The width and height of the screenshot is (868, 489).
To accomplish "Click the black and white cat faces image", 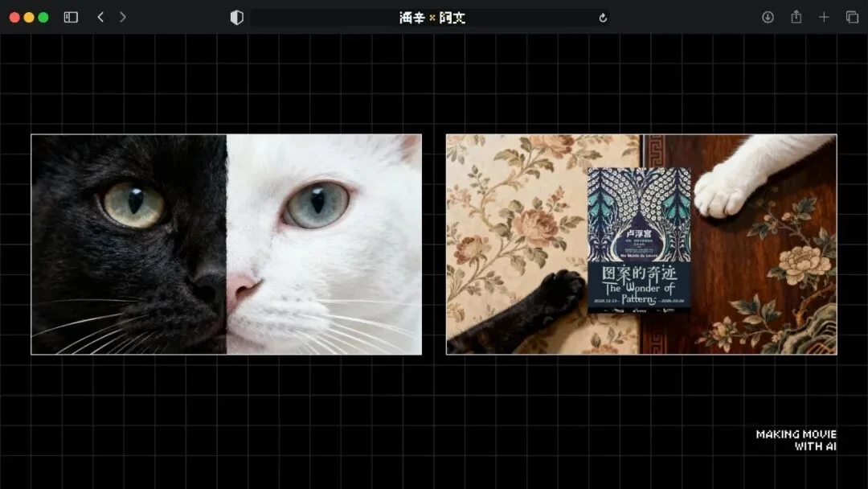I will pyautogui.click(x=225, y=243).
